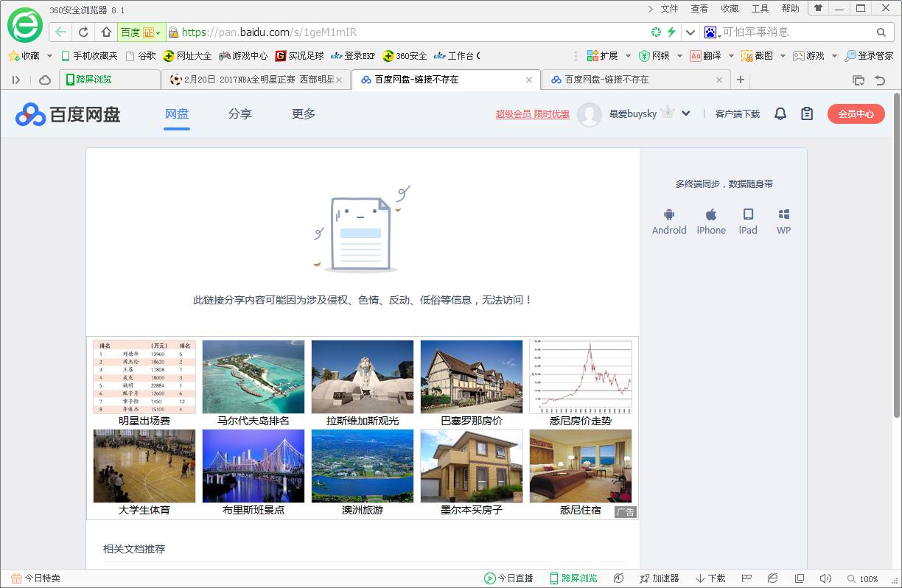Switch to the 分享 tab
This screenshot has height=588, width=902.
(x=240, y=113)
